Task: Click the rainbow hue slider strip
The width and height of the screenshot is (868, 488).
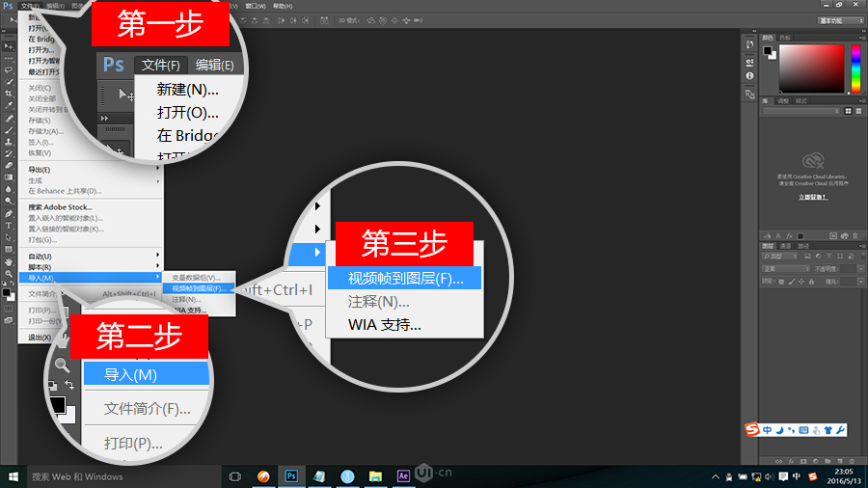Action: [855, 68]
